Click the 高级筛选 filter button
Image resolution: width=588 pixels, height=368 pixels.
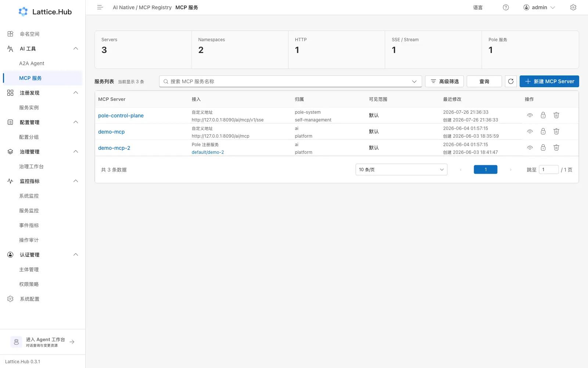444,81
